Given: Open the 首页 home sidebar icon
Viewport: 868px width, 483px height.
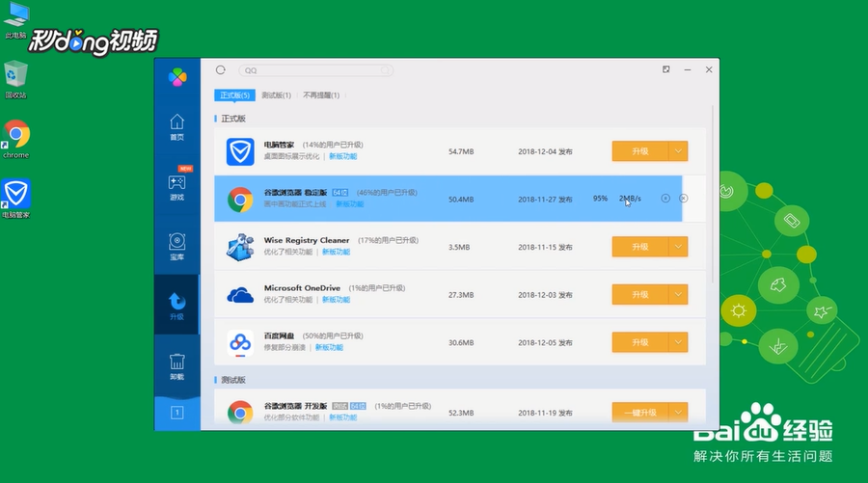Looking at the screenshot, I should 176,127.
